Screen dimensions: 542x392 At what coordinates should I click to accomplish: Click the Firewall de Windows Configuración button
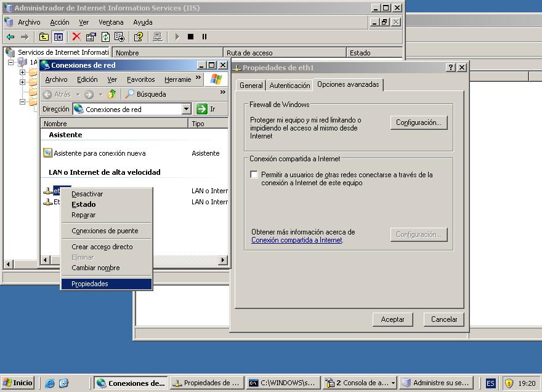(419, 122)
